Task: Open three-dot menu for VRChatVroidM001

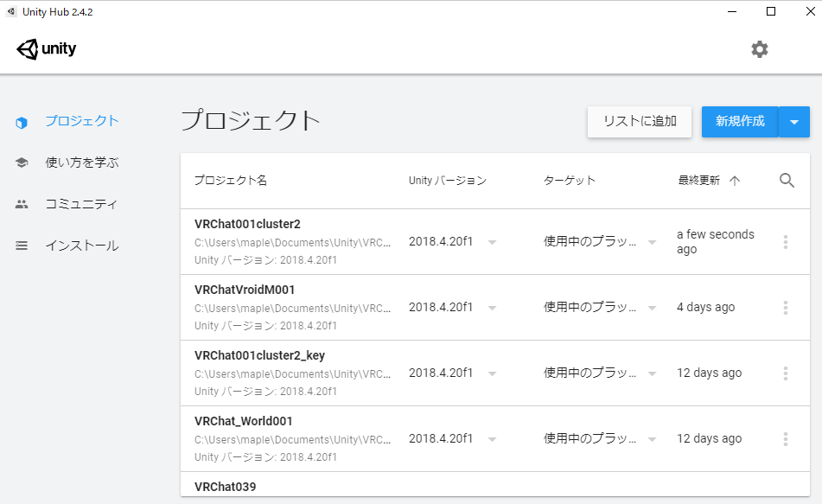Action: 786,308
